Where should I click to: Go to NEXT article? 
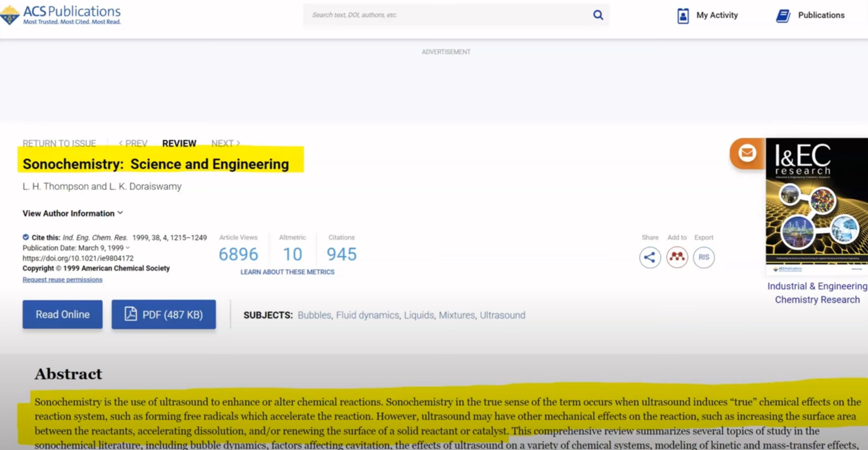(226, 143)
